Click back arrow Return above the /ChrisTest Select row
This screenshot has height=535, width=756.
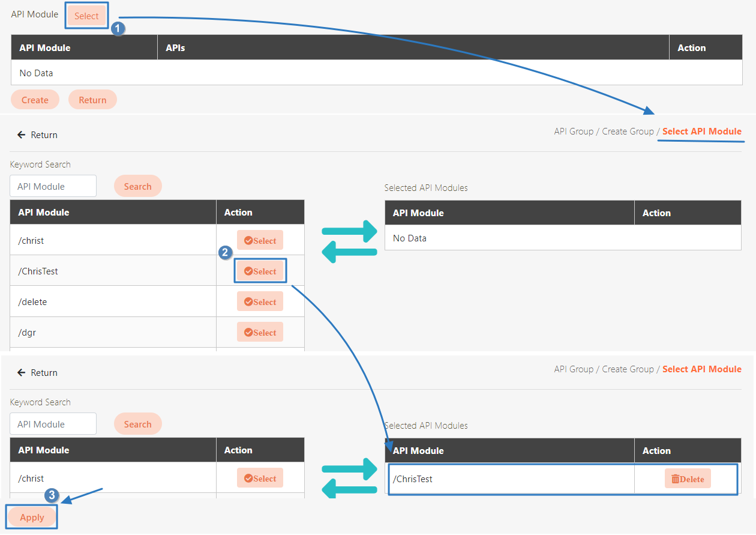point(37,135)
